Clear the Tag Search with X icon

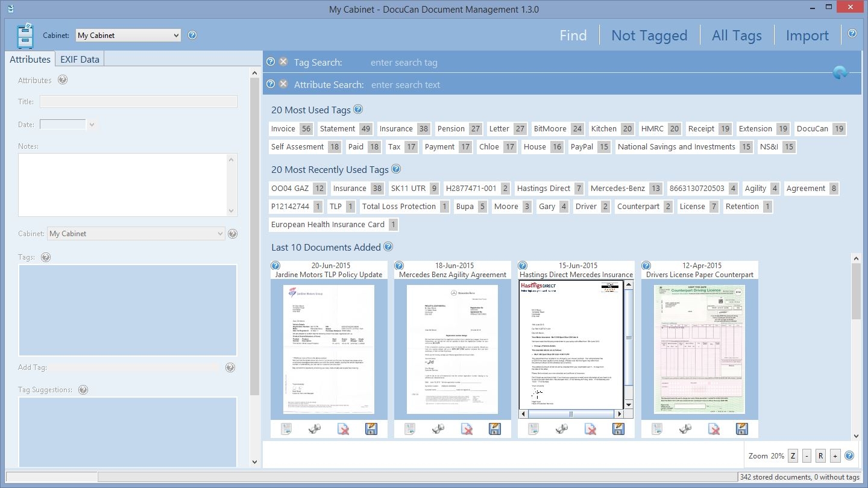(x=283, y=61)
